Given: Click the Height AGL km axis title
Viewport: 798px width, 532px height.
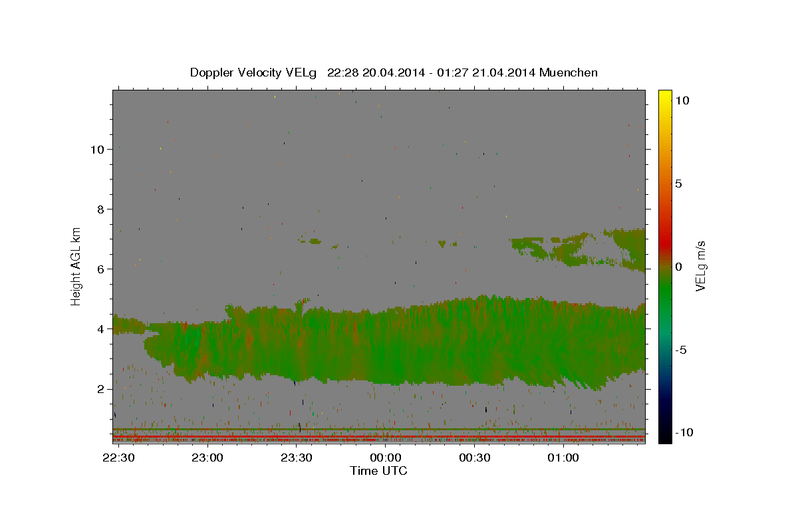Looking at the screenshot, I should (76, 265).
